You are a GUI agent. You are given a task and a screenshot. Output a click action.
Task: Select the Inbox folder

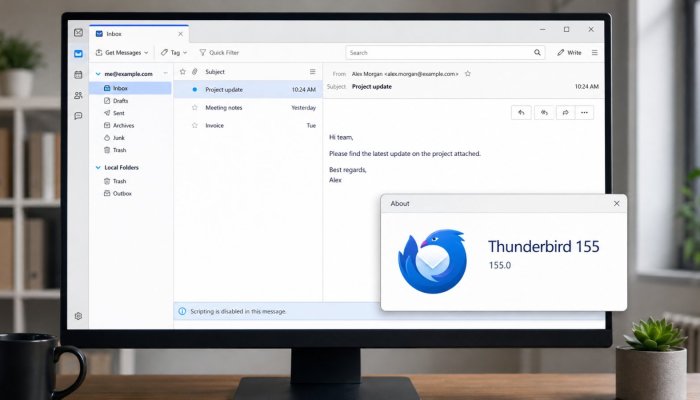click(x=130, y=88)
